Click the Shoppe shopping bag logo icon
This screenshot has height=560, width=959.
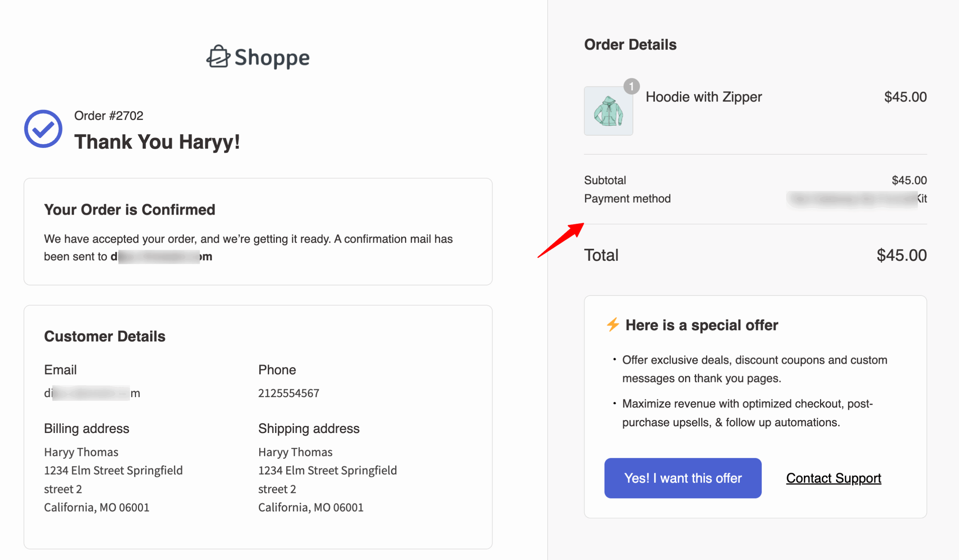218,57
